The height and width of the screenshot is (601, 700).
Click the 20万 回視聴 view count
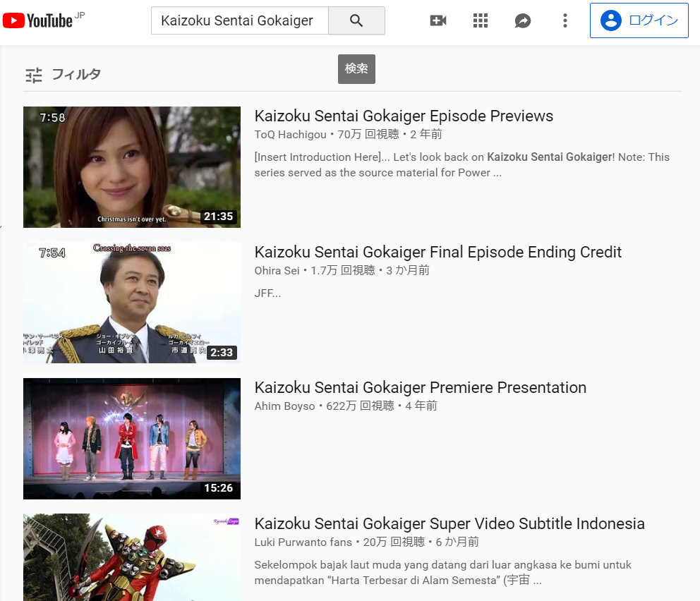point(394,542)
